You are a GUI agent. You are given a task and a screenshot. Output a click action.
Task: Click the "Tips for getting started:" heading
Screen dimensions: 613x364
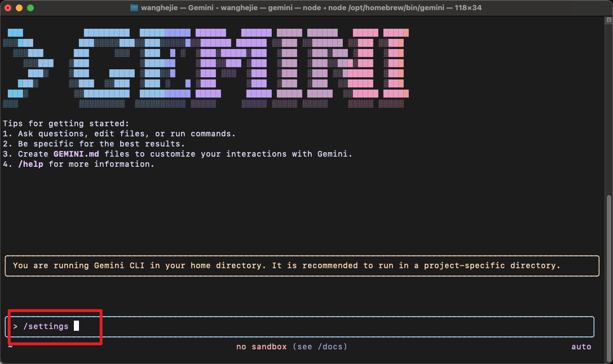pyautogui.click(x=66, y=123)
